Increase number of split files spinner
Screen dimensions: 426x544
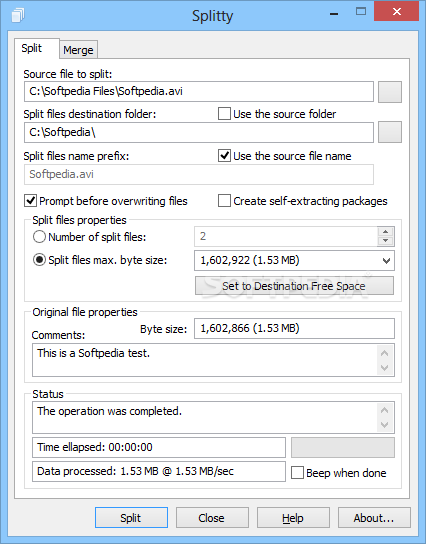pyautogui.click(x=385, y=231)
